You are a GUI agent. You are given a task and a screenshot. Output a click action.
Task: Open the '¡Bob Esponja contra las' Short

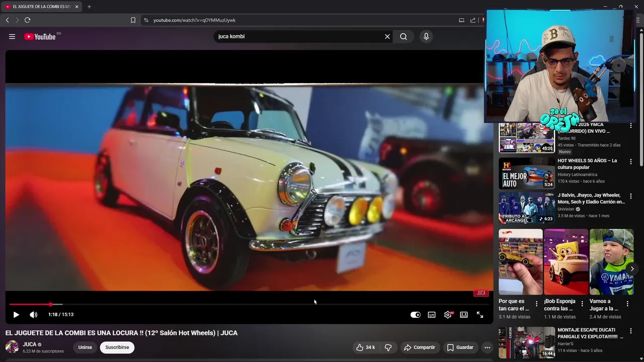pos(566,262)
